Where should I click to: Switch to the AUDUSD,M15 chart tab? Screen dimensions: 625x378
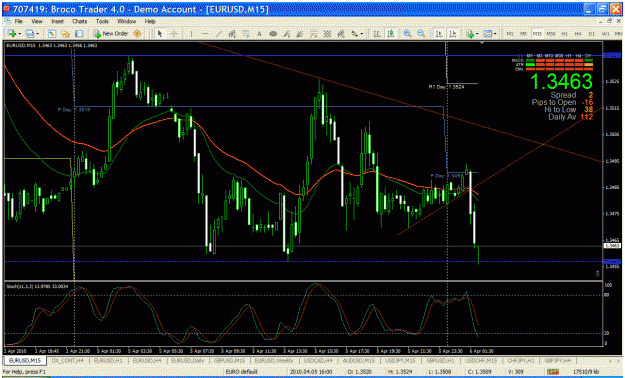358,360
